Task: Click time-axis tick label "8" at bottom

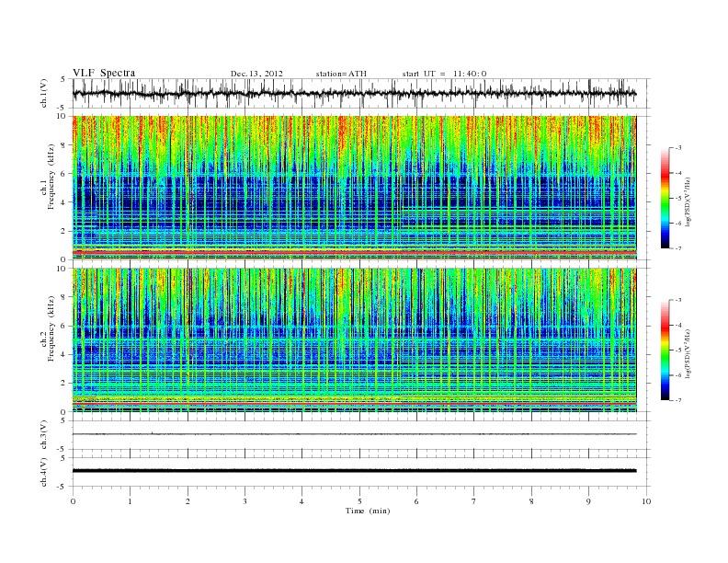Action: click(531, 501)
